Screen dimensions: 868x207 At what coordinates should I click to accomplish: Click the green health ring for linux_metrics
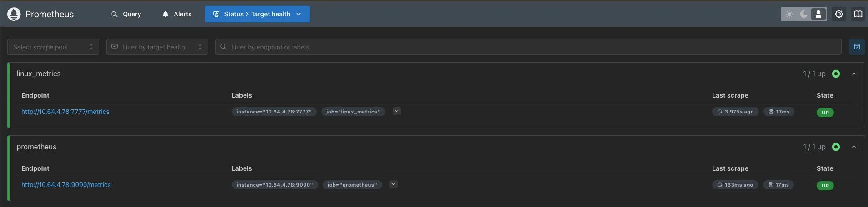click(x=836, y=74)
